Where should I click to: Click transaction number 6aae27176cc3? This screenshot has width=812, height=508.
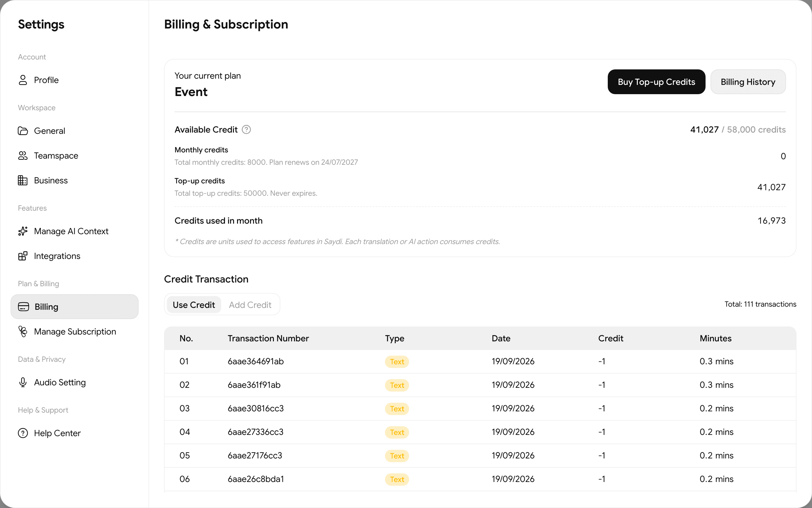point(255,455)
